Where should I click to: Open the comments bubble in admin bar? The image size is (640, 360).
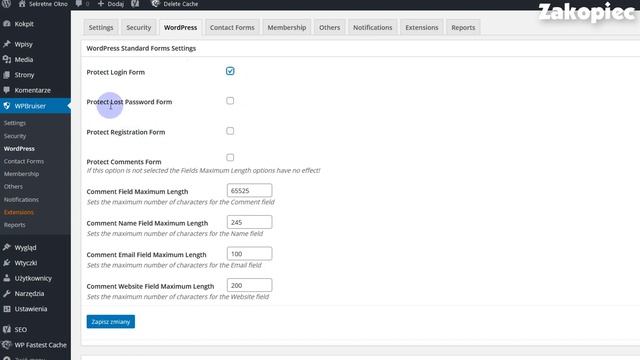point(79,4)
